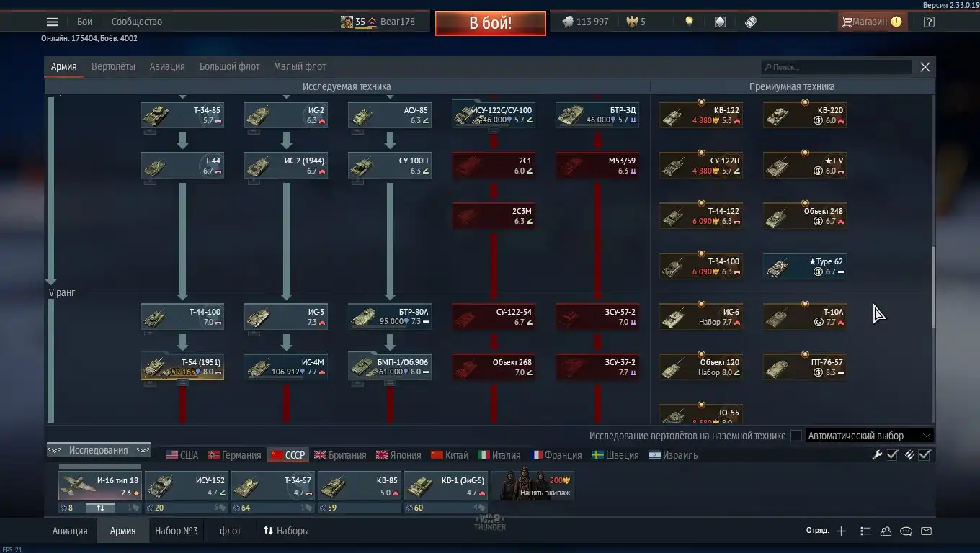Choose the Израиль nation tab

(x=673, y=455)
